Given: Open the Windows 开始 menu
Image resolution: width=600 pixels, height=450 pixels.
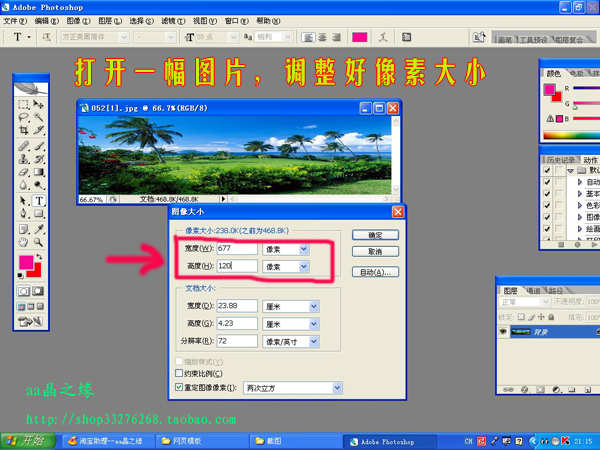Looking at the screenshot, I should pyautogui.click(x=28, y=441).
